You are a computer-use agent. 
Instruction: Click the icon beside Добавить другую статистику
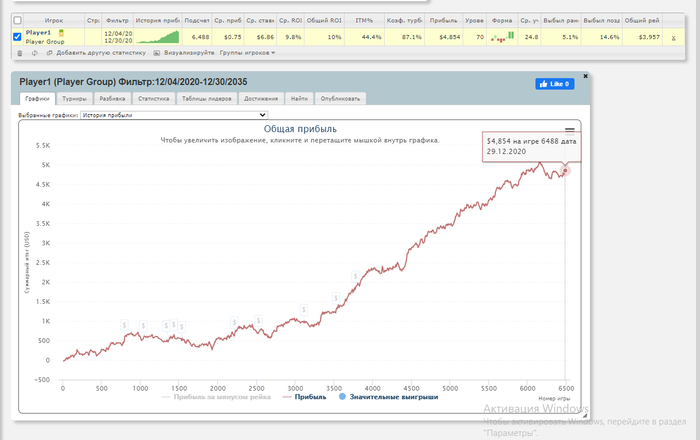pos(50,53)
